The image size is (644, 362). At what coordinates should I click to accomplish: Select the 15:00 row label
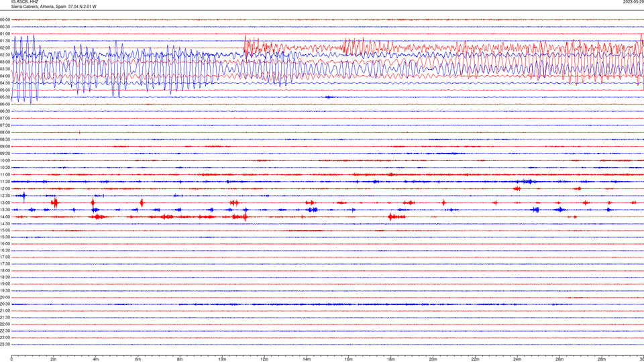[x=5, y=230]
